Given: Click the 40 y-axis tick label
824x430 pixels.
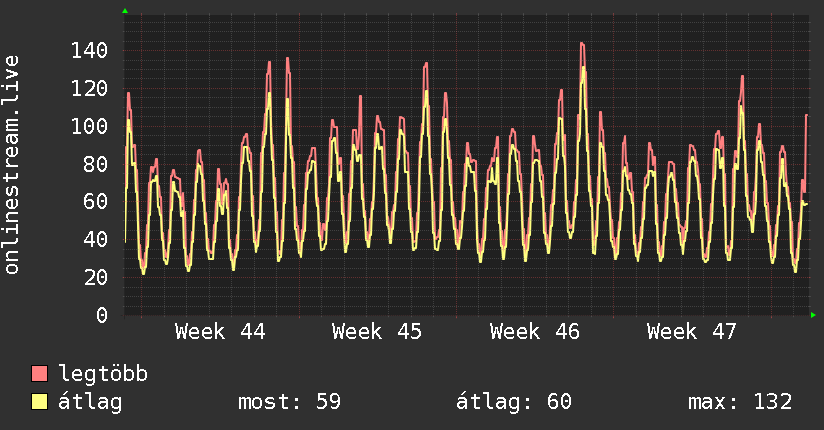Looking at the screenshot, I should (x=96, y=240).
